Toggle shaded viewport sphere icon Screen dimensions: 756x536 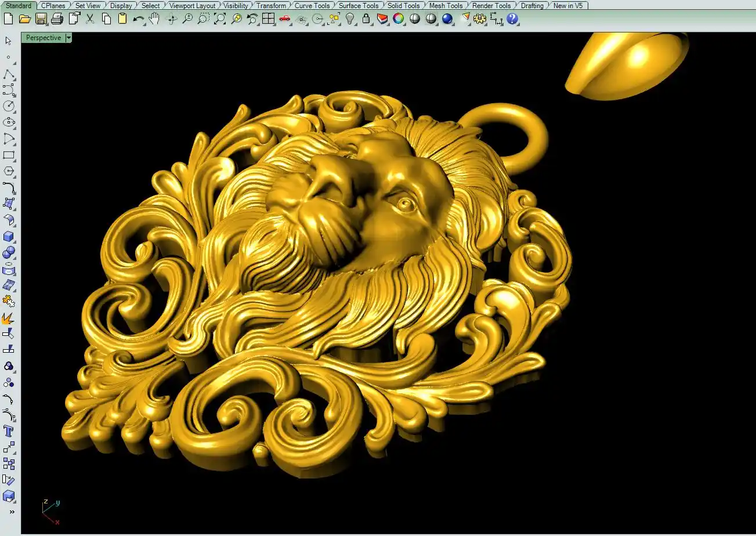pos(414,19)
